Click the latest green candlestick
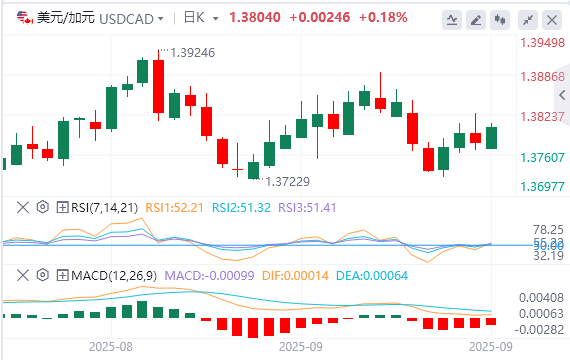 tap(491, 137)
